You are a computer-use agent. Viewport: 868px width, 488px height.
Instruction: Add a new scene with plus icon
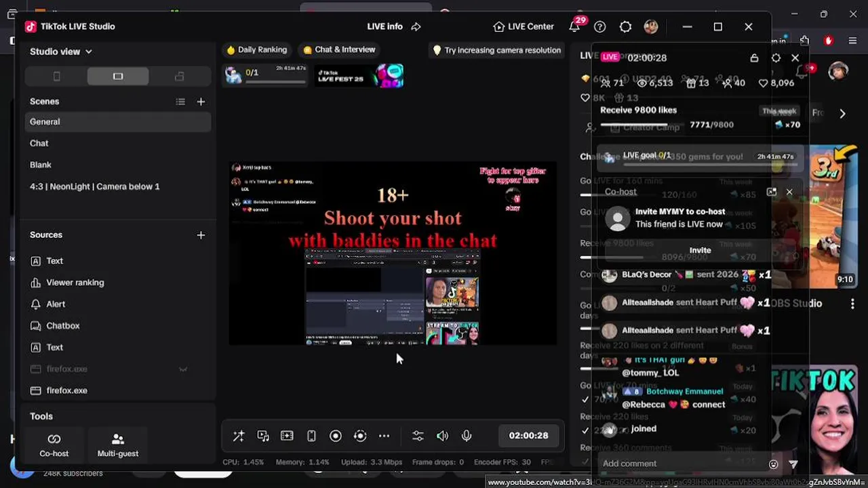pos(201,102)
